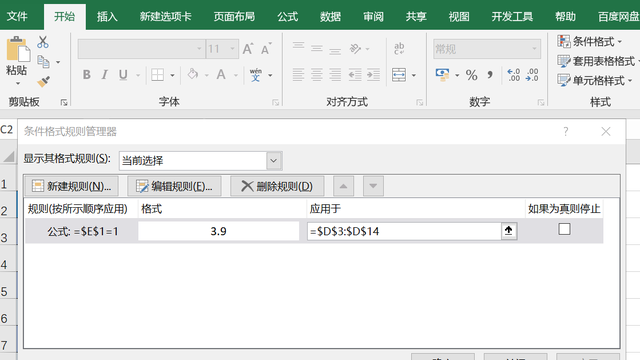This screenshot has width=640, height=360.
Task: Click the select-all corner triangle
Action: 9,156
